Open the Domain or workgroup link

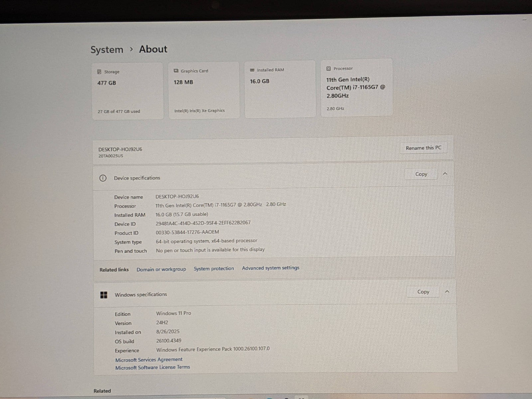click(161, 269)
